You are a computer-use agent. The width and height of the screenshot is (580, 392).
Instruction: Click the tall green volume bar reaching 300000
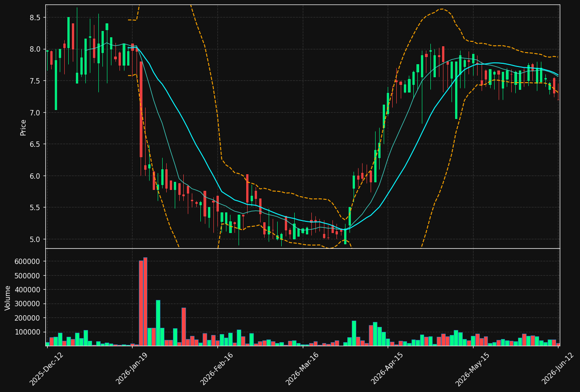pyautogui.click(x=158, y=323)
